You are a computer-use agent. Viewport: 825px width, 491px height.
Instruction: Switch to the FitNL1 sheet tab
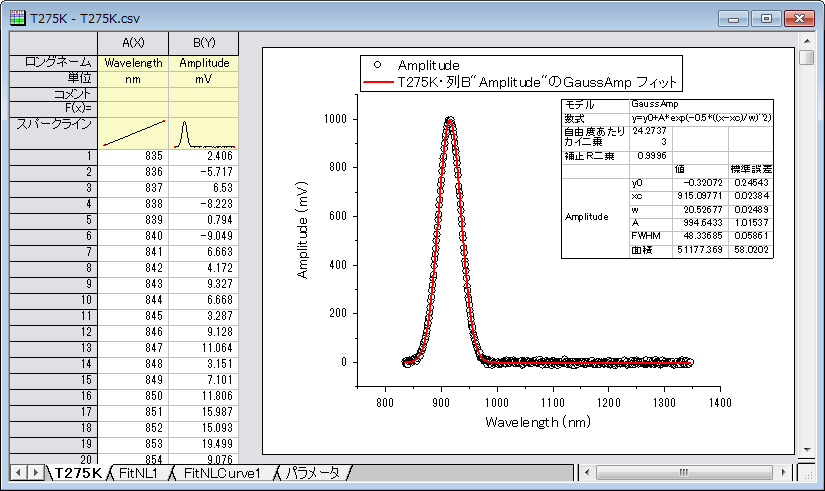pos(138,473)
